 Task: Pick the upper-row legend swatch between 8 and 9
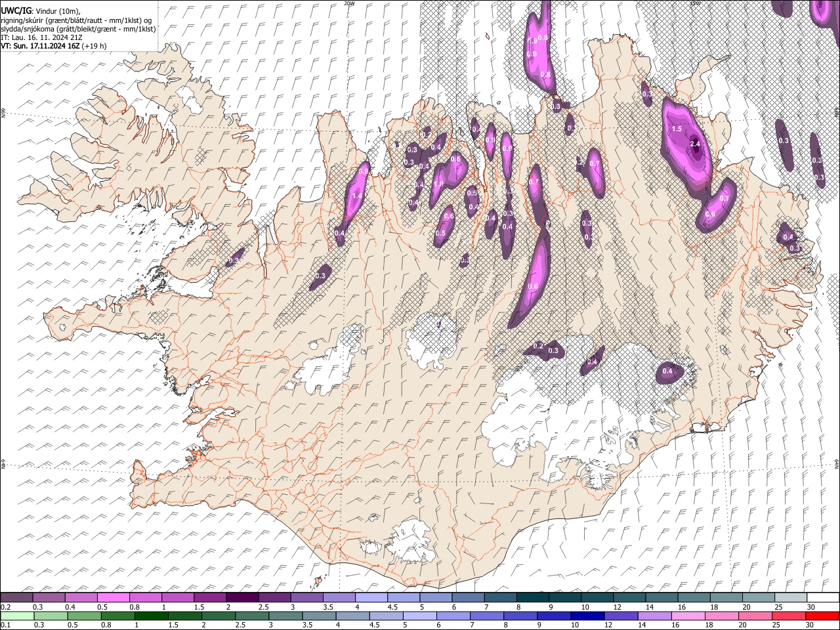(x=532, y=598)
